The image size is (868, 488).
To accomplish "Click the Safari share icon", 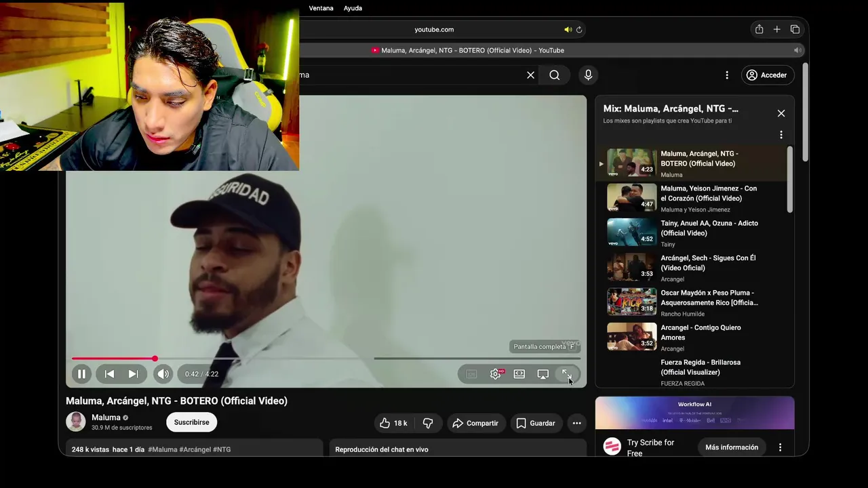I will [x=759, y=29].
